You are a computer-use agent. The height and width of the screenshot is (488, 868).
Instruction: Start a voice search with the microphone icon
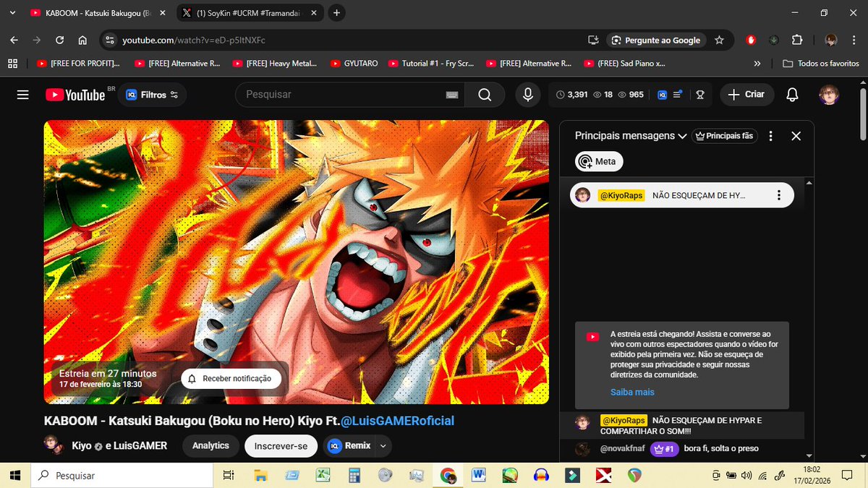(527, 94)
